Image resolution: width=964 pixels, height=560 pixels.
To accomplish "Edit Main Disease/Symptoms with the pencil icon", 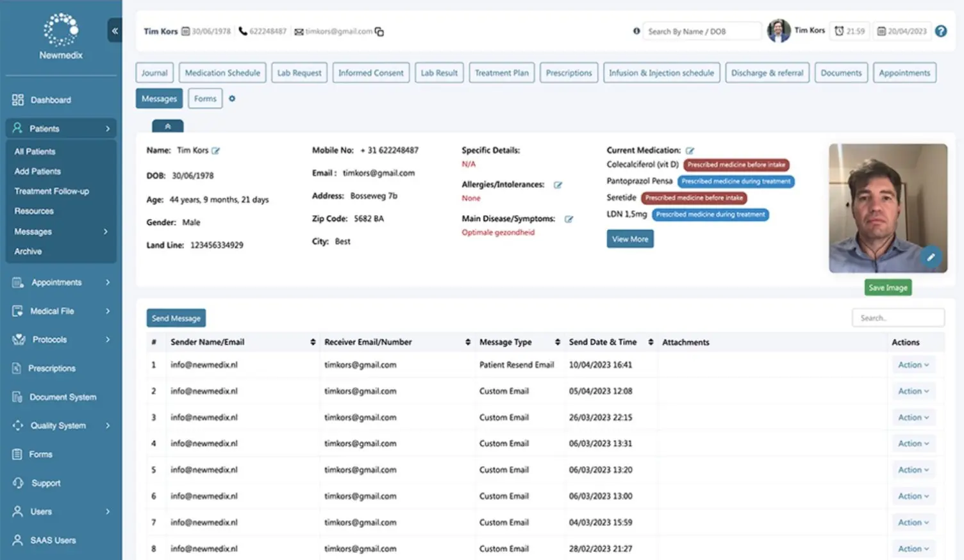I will 569,218.
